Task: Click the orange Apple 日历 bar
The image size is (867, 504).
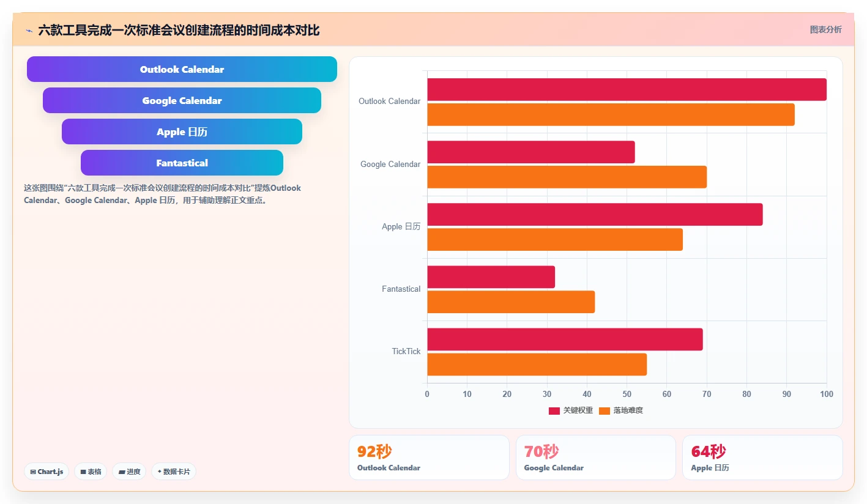Action: (555, 239)
